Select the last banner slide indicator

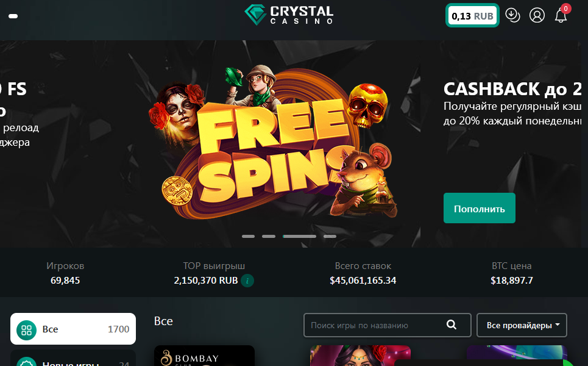click(x=330, y=237)
